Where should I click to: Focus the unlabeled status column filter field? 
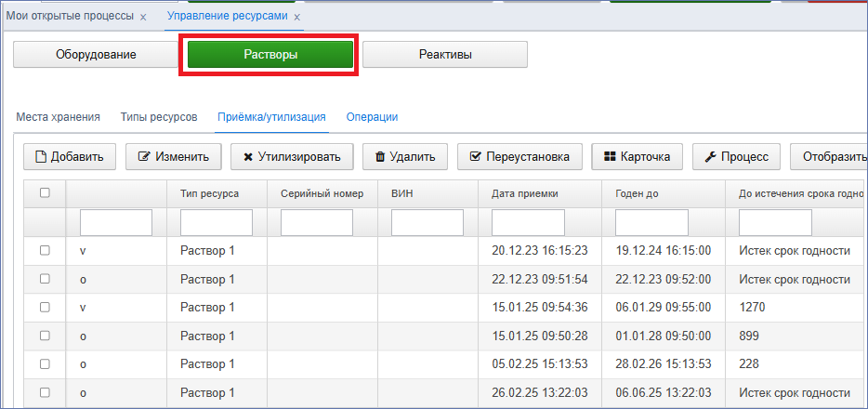pyautogui.click(x=116, y=222)
